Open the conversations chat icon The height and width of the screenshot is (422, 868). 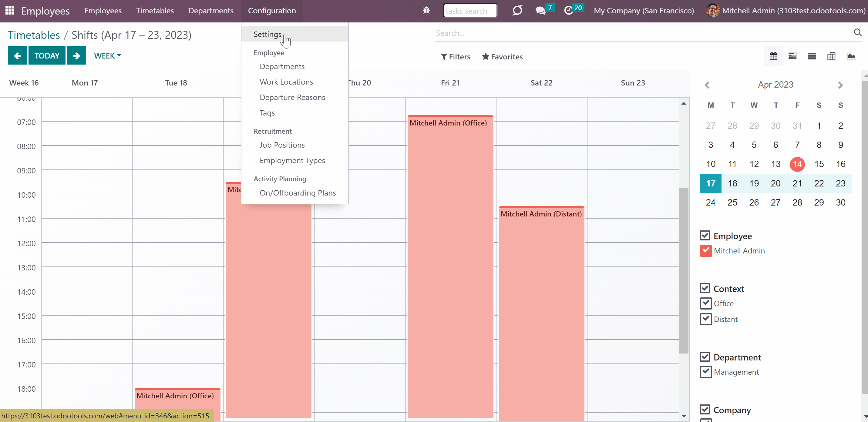click(540, 10)
